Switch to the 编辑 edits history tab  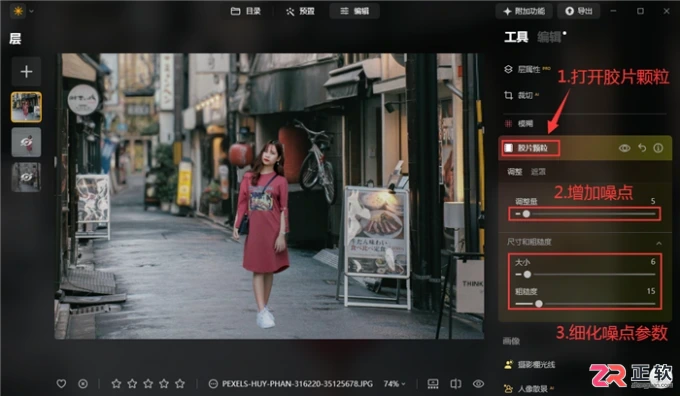click(x=549, y=37)
